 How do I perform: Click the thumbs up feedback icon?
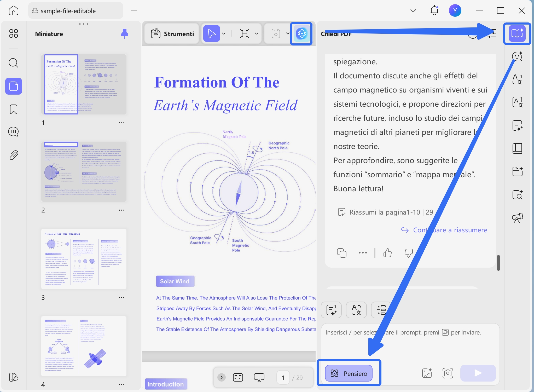click(387, 253)
